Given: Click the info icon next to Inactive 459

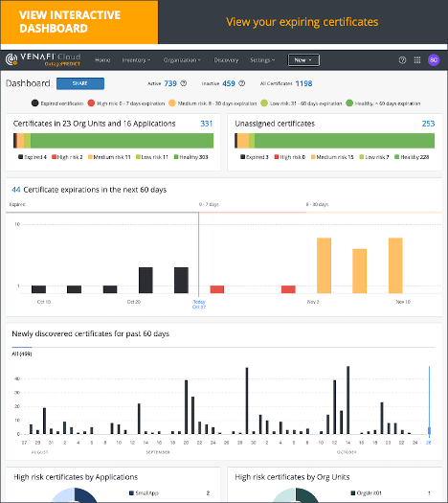Looking at the screenshot, I should click(242, 83).
